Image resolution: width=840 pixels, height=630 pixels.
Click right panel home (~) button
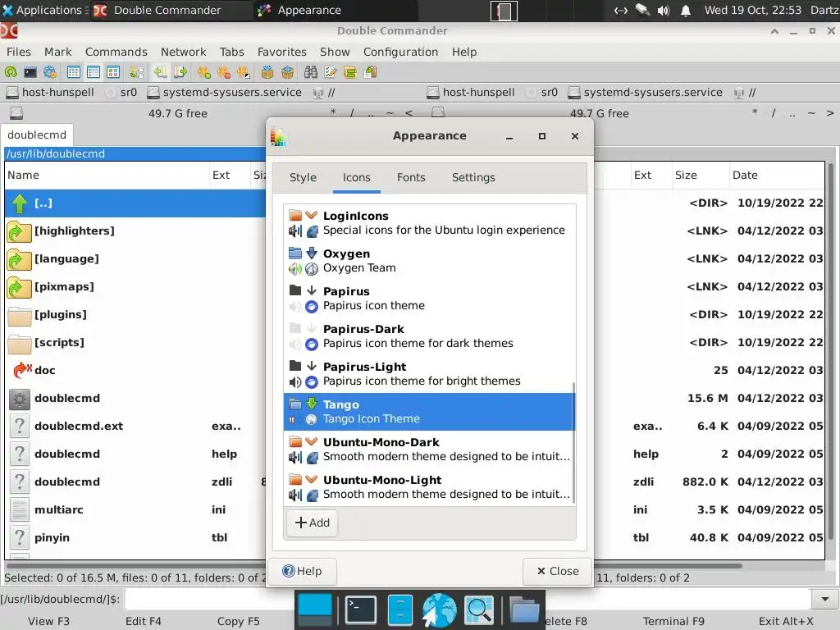pos(811,113)
